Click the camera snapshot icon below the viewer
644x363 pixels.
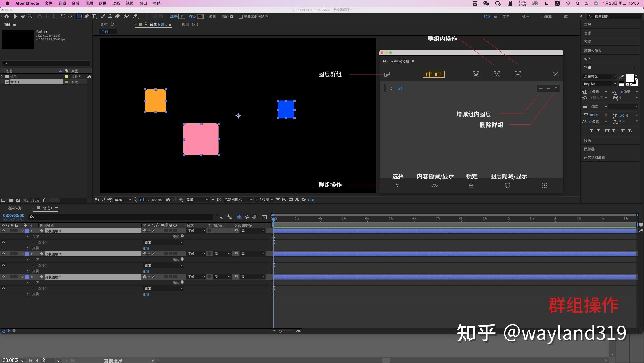click(x=168, y=199)
